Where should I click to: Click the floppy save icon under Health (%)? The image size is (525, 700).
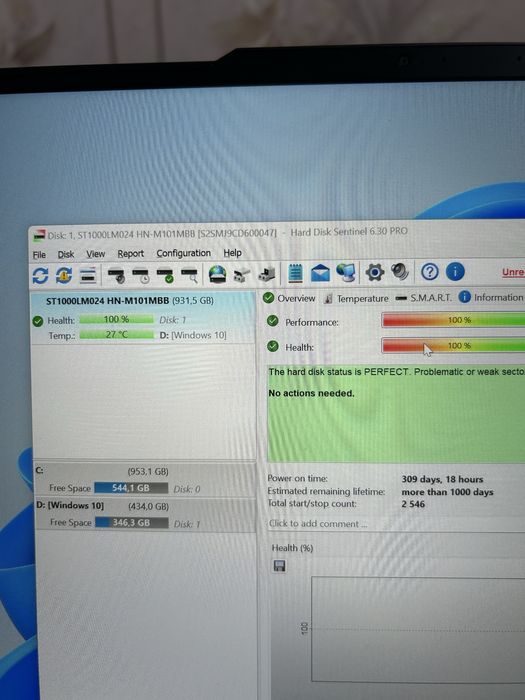point(279,567)
